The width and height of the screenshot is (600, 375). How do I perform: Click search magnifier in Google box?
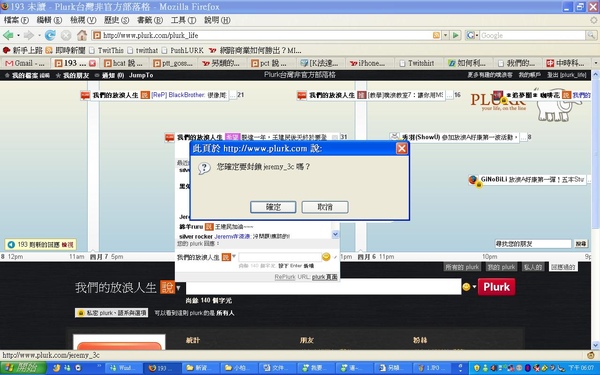click(591, 35)
